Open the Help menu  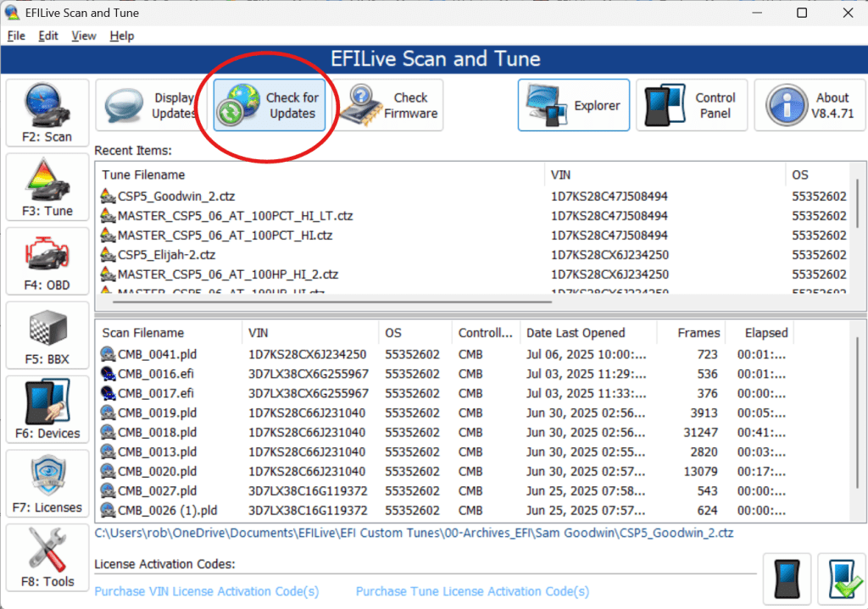(122, 36)
